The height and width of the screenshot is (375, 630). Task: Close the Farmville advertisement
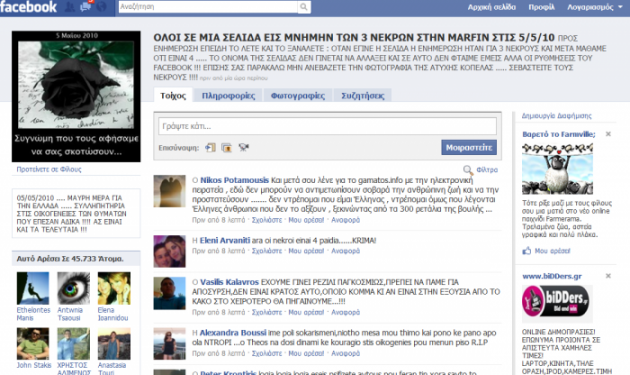coord(608,134)
